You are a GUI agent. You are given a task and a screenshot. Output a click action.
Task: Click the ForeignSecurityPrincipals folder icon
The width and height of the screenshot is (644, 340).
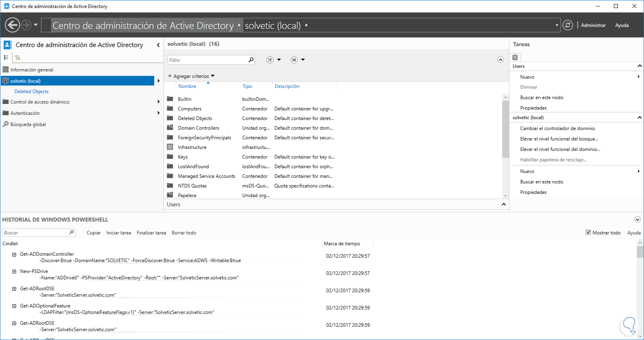[170, 137]
